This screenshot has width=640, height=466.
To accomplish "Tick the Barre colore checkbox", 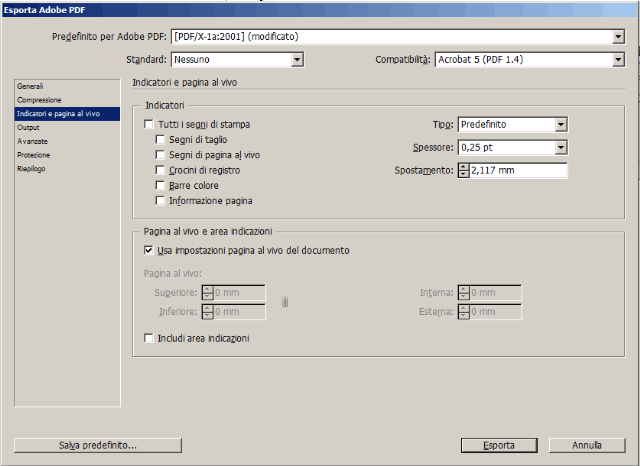I will pos(160,185).
